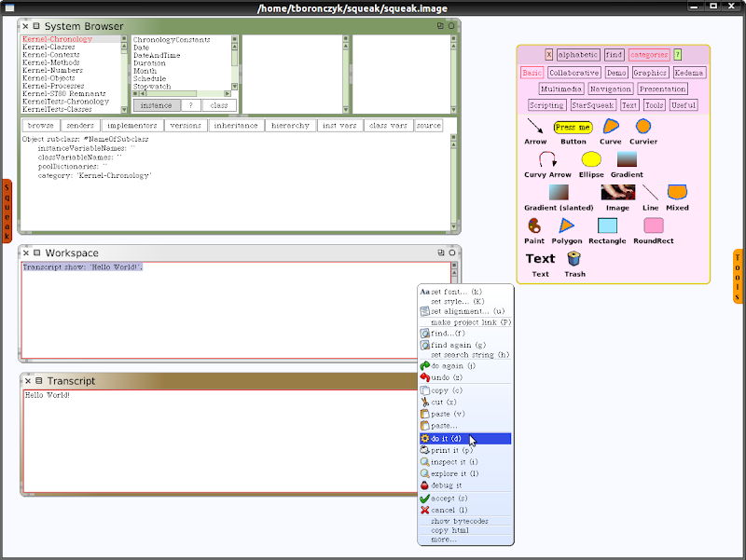
Task: Collapse the Workspace window
Action: [x=452, y=253]
